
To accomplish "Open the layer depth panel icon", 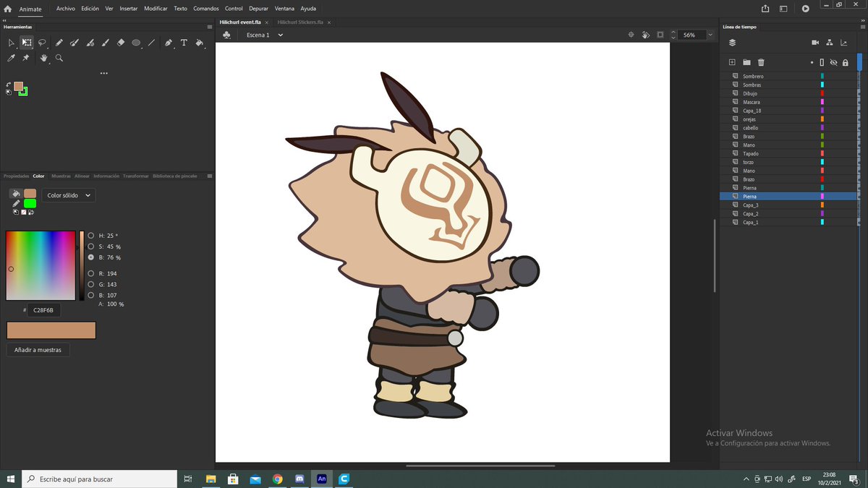I will (x=843, y=43).
